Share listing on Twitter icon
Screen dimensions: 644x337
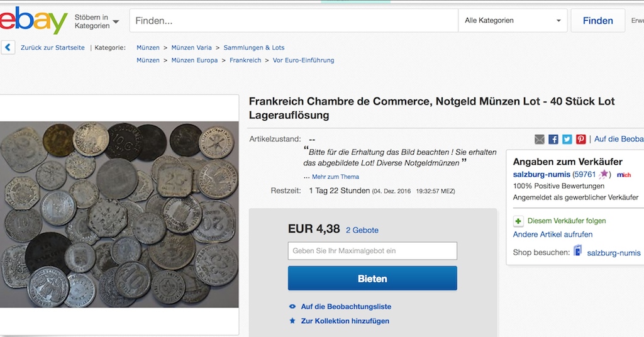coord(567,139)
